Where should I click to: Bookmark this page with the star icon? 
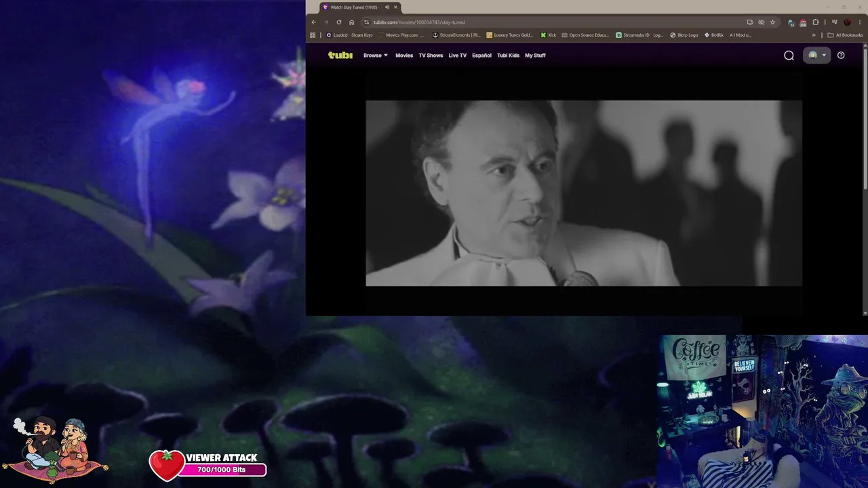(x=772, y=22)
